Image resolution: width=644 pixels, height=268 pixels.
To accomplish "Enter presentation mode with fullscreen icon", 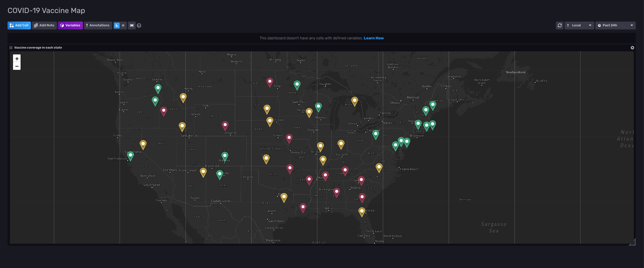I will coord(132,25).
